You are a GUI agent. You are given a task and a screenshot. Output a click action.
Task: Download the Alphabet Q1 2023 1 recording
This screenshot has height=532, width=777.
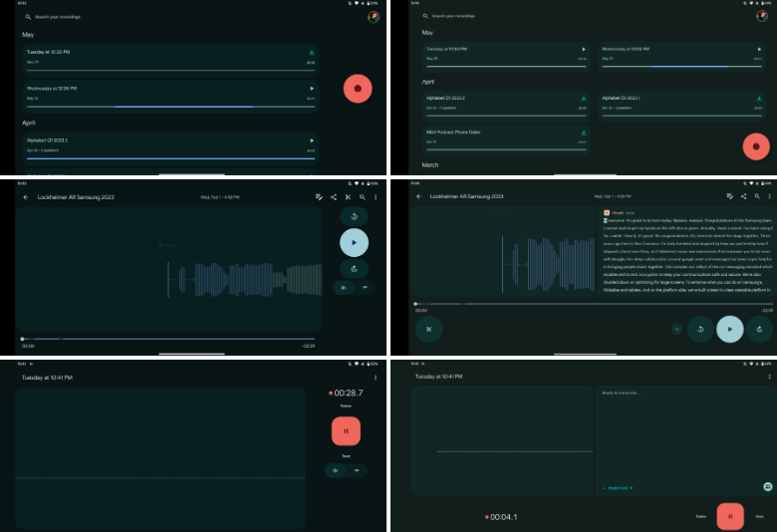pos(756,99)
